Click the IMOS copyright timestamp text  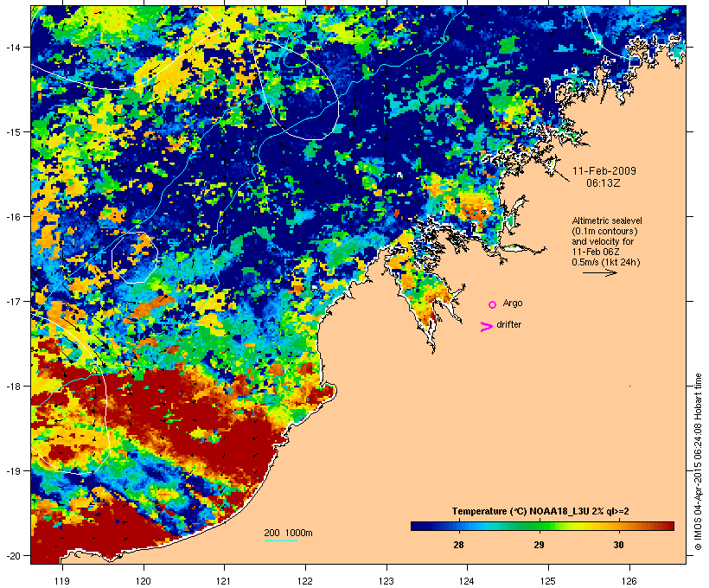(x=698, y=462)
